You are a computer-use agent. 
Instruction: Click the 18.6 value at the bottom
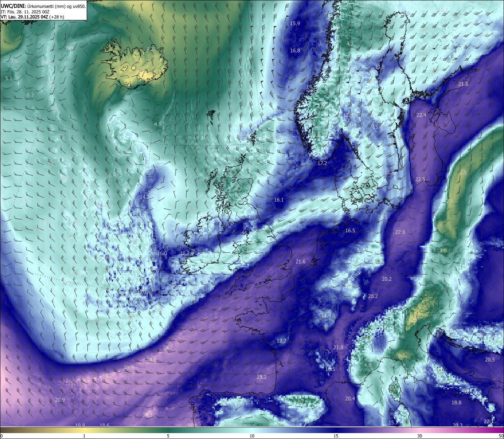point(104,425)
